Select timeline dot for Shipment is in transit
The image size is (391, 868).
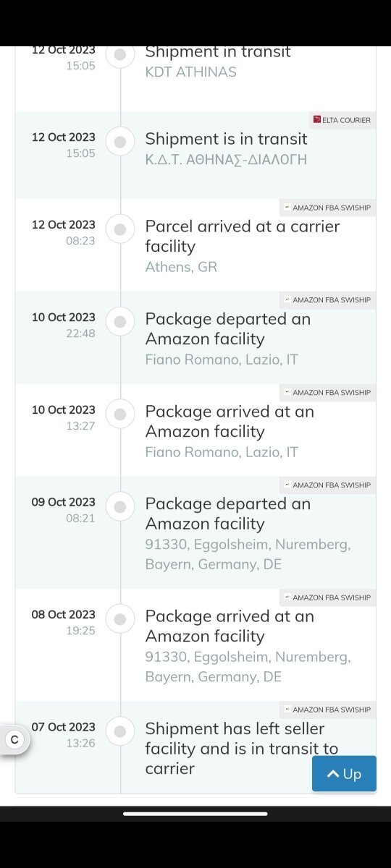(x=121, y=142)
